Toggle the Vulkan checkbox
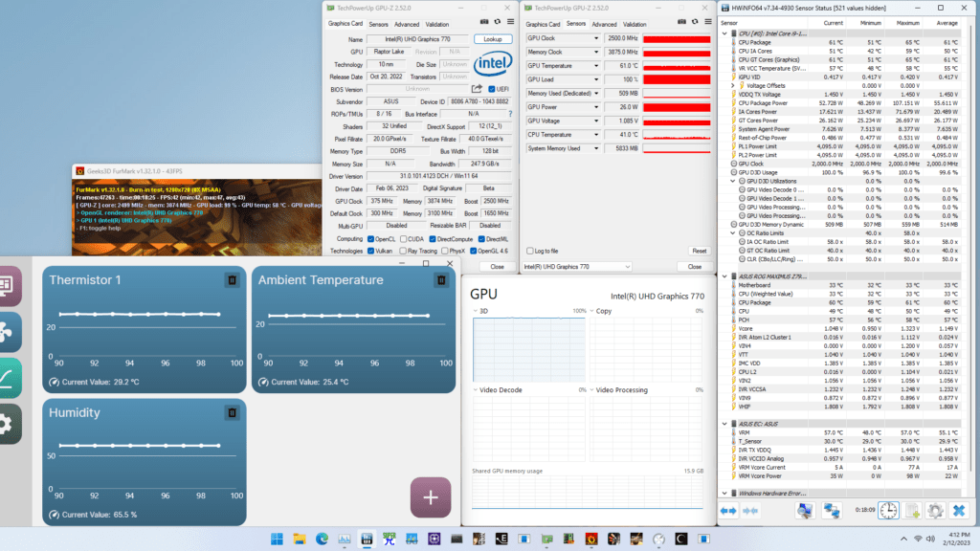This screenshot has width=980, height=551. pos(371,251)
